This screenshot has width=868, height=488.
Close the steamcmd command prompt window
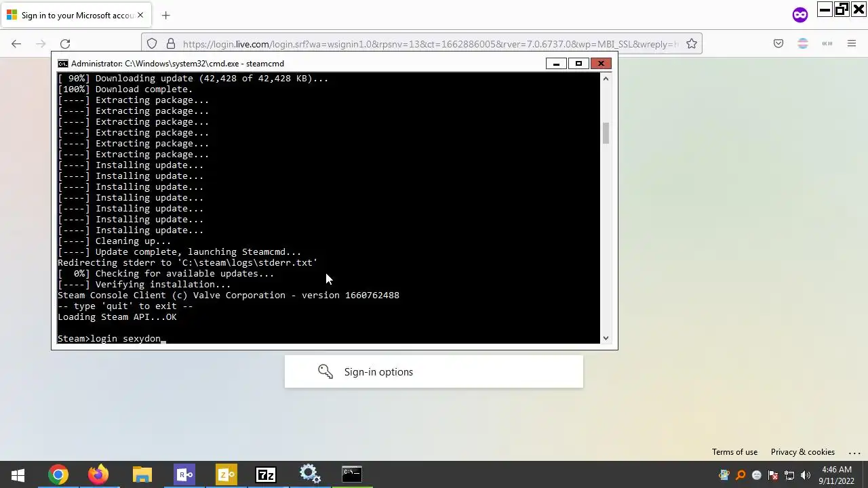[x=601, y=64]
